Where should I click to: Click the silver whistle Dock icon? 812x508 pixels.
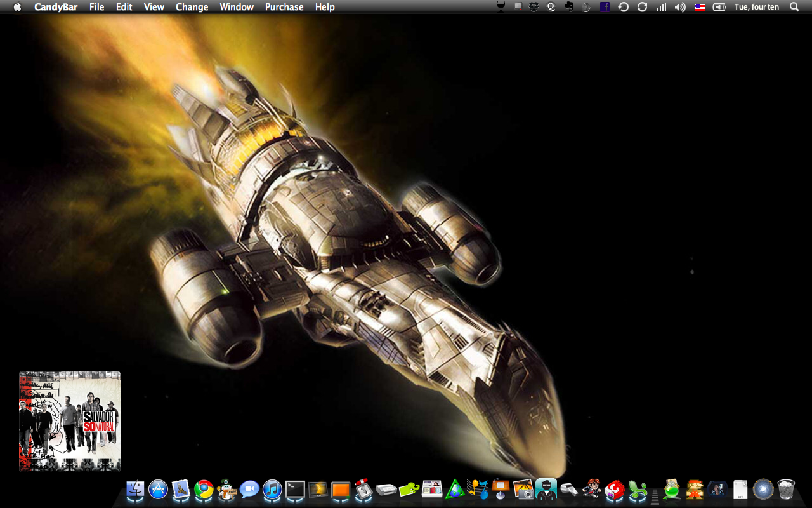click(569, 489)
